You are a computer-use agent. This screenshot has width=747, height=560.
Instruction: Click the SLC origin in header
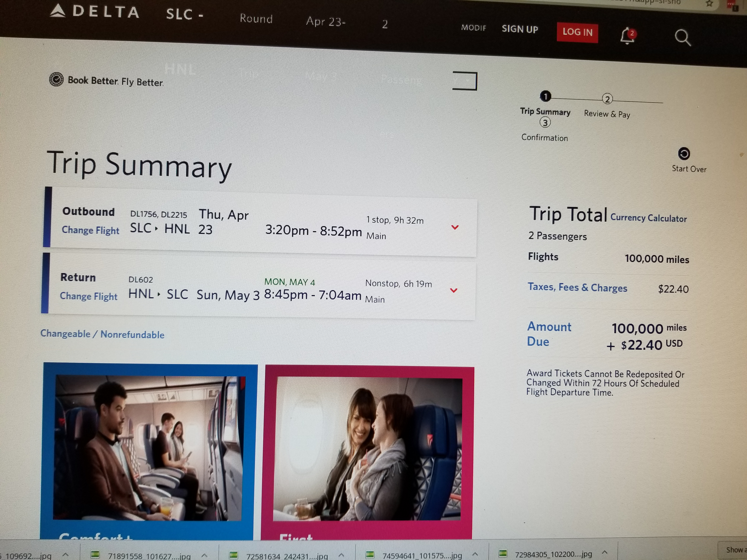[x=184, y=14]
